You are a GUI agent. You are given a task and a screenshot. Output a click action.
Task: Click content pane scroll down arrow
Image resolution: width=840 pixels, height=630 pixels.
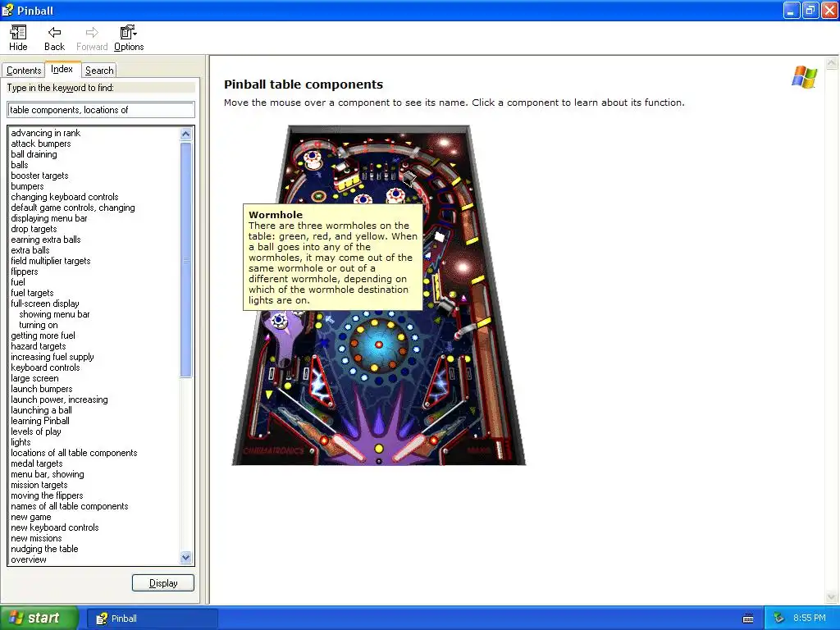pos(832,597)
